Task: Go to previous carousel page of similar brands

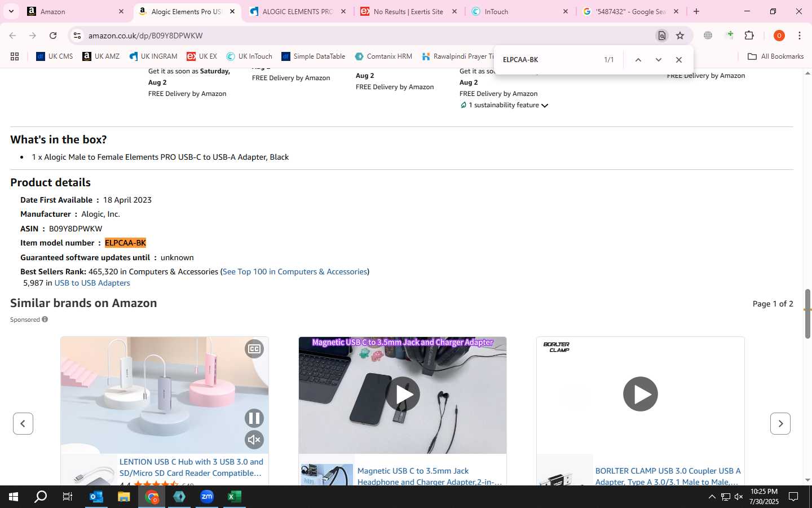Action: [23, 423]
